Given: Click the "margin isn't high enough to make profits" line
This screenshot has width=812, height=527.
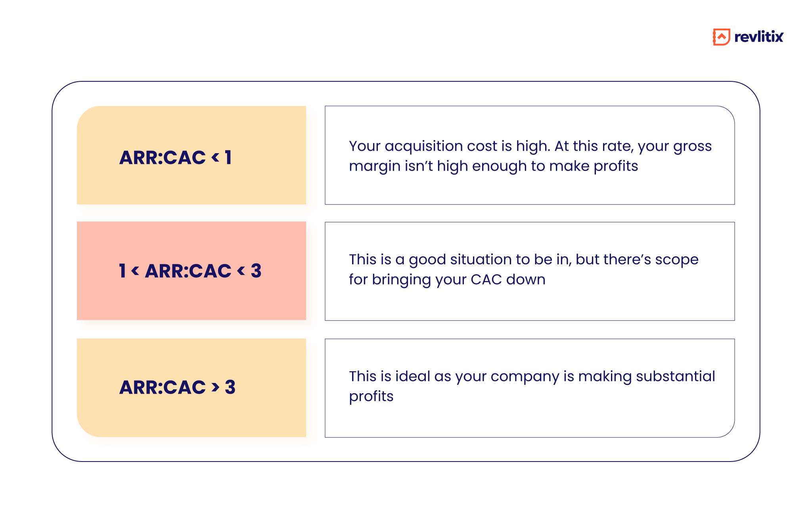Looking at the screenshot, I should [493, 166].
